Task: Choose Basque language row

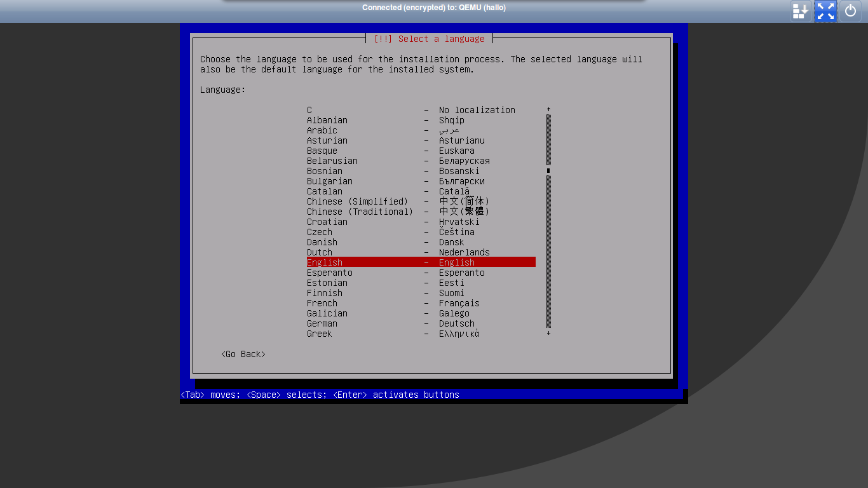Action: (421, 151)
